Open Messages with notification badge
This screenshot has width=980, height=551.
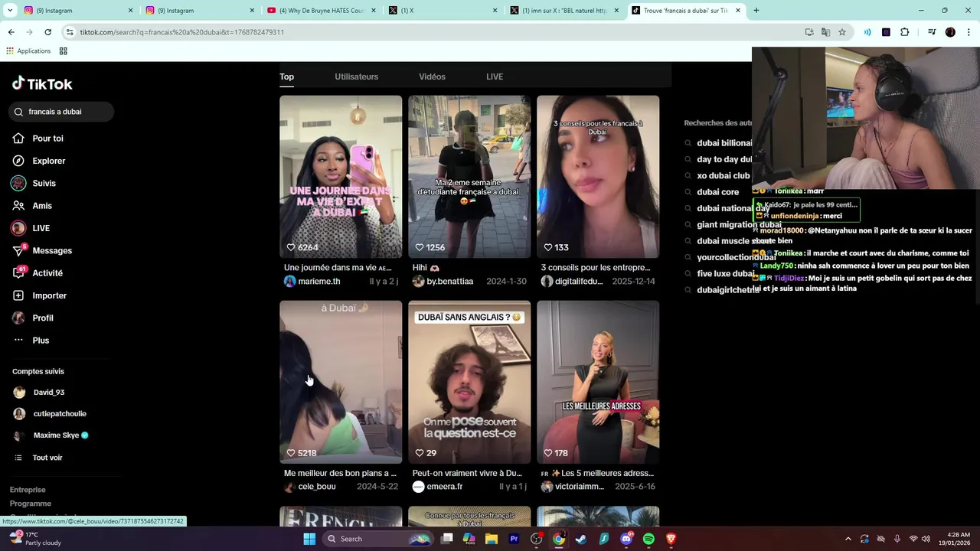(x=42, y=250)
